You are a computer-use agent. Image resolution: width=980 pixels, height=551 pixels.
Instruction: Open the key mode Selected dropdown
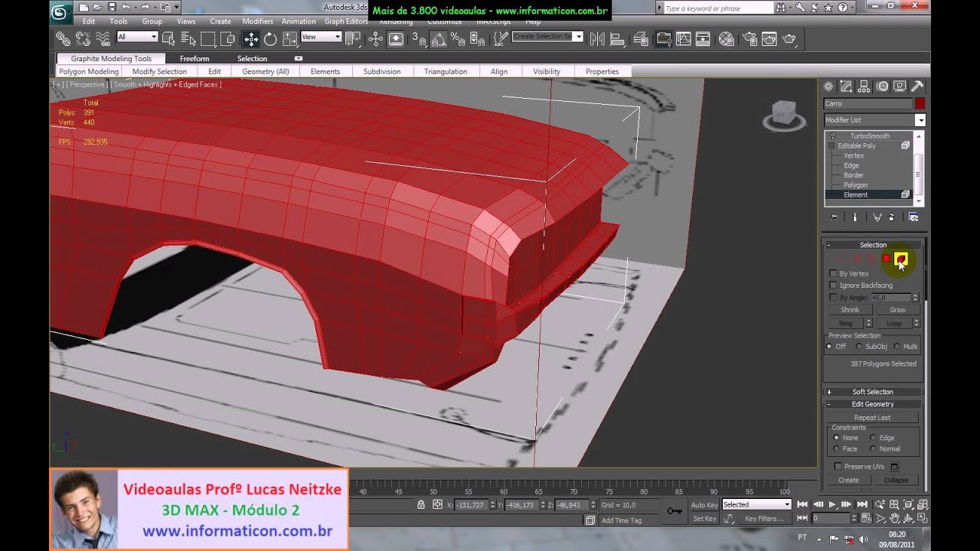[756, 504]
